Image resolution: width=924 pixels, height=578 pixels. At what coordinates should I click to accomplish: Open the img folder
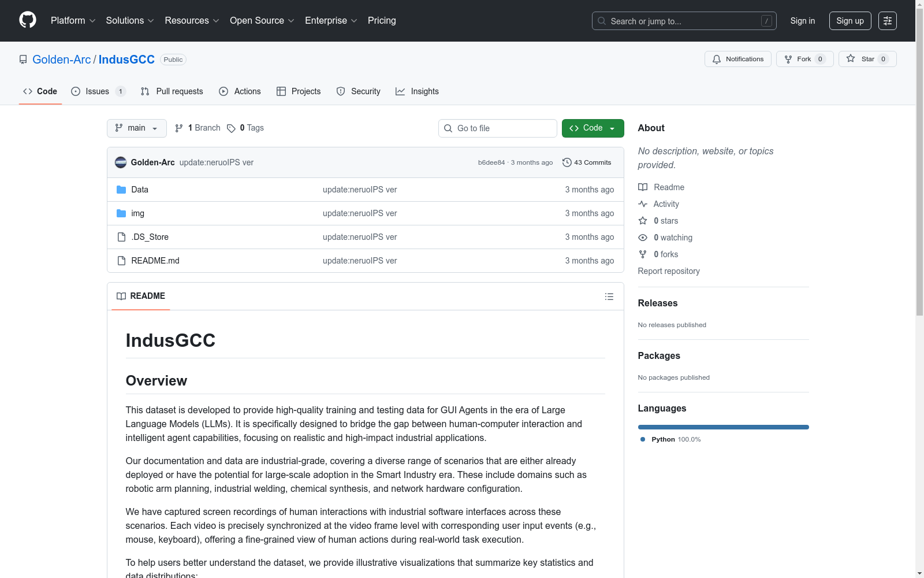[x=138, y=213]
